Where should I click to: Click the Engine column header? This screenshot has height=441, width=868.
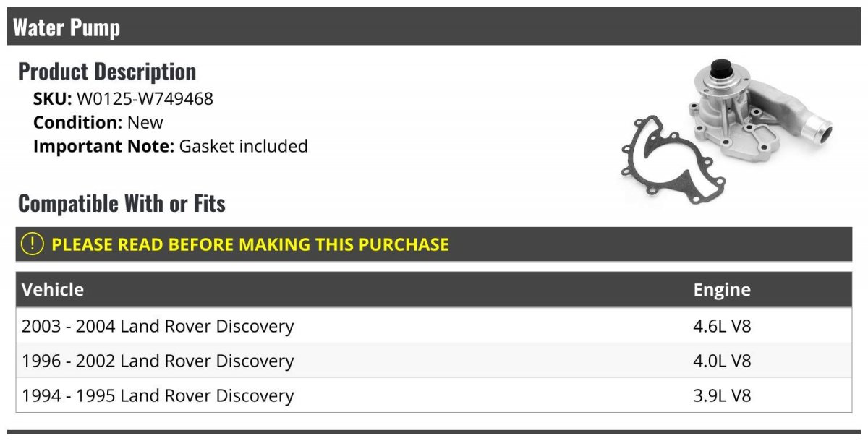point(722,290)
